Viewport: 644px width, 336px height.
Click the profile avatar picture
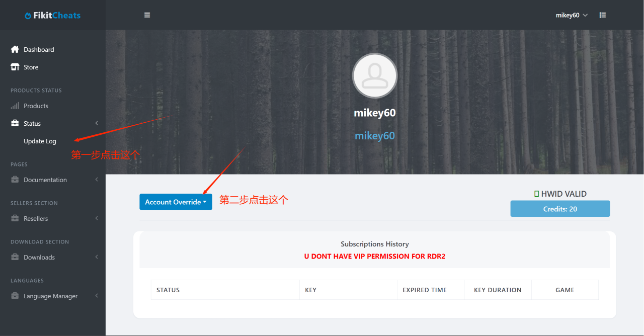[x=375, y=76]
